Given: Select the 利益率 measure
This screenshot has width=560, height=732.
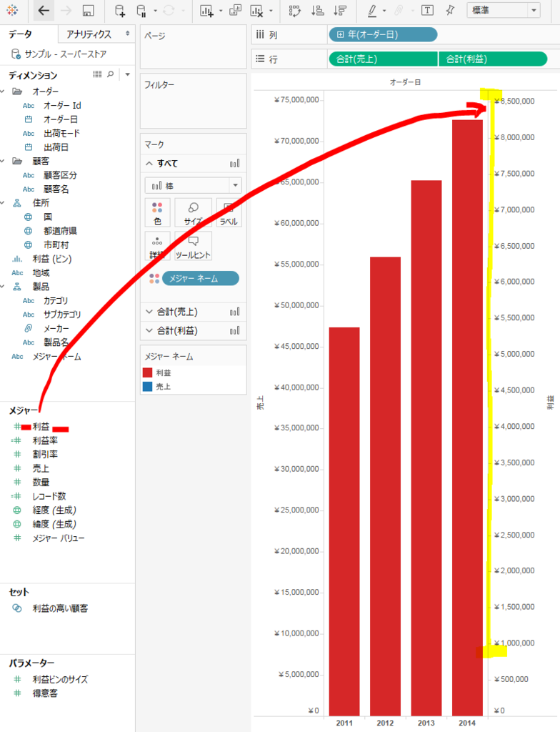Looking at the screenshot, I should (45, 440).
